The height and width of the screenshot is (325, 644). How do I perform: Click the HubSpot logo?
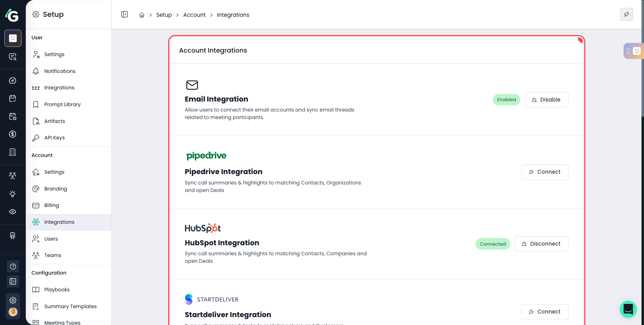(x=203, y=228)
